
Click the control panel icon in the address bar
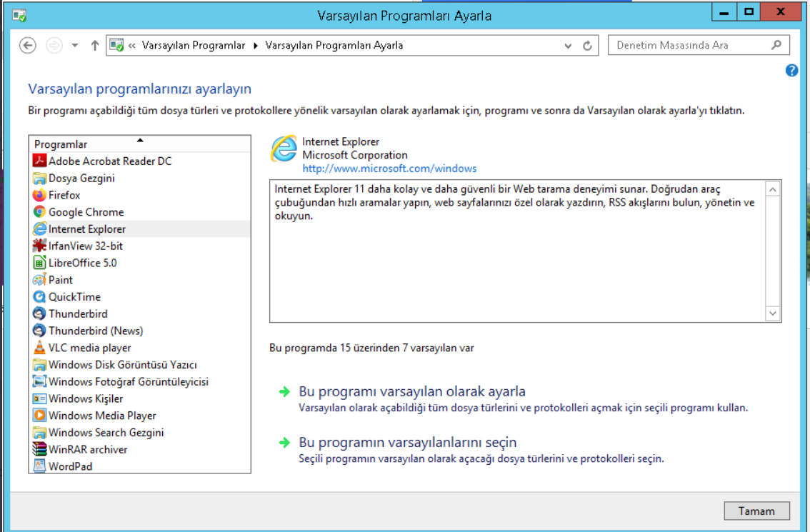click(x=116, y=46)
